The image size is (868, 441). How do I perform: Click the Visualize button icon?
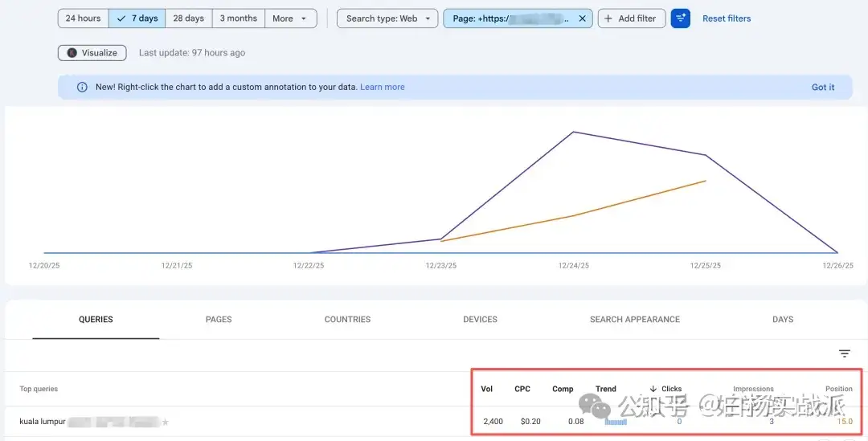(72, 53)
